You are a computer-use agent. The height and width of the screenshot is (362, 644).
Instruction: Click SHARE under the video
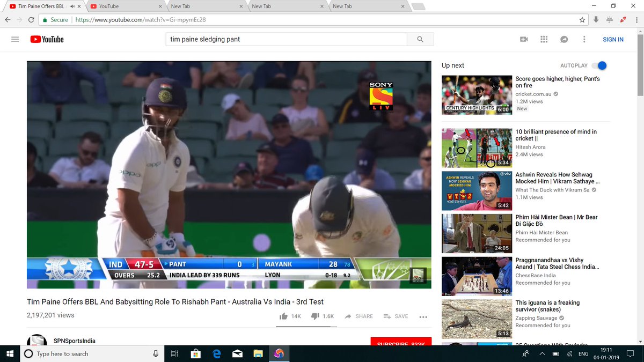pos(358,316)
